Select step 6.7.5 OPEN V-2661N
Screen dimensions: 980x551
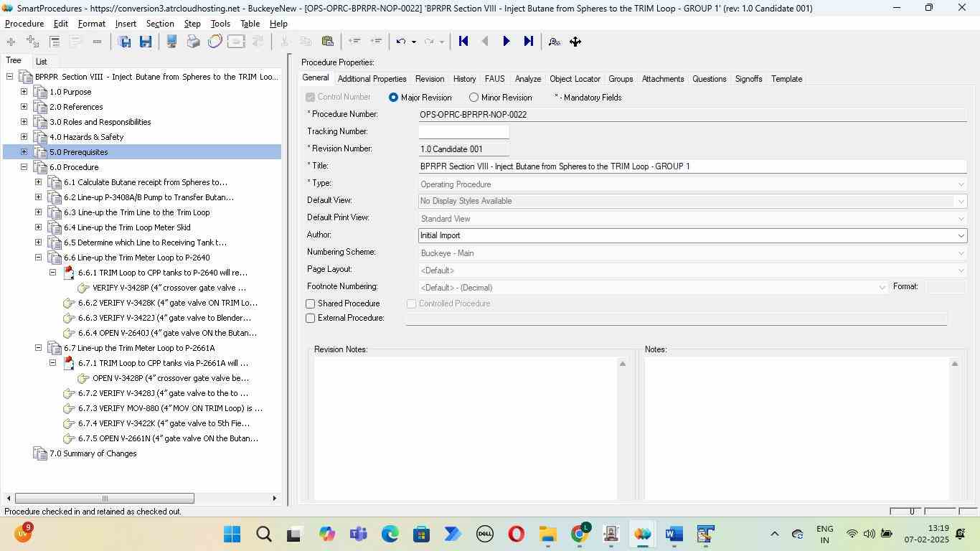point(168,438)
